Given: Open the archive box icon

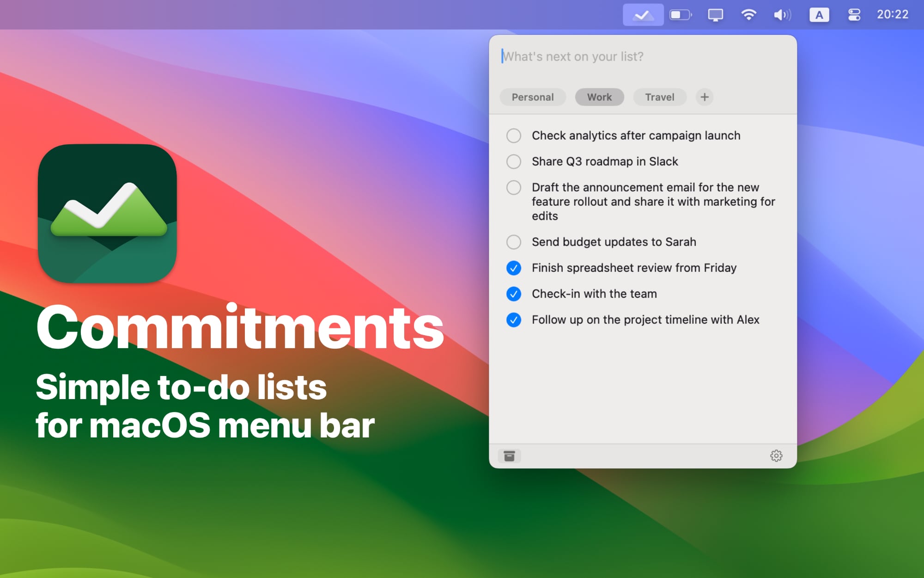Looking at the screenshot, I should coord(509,456).
